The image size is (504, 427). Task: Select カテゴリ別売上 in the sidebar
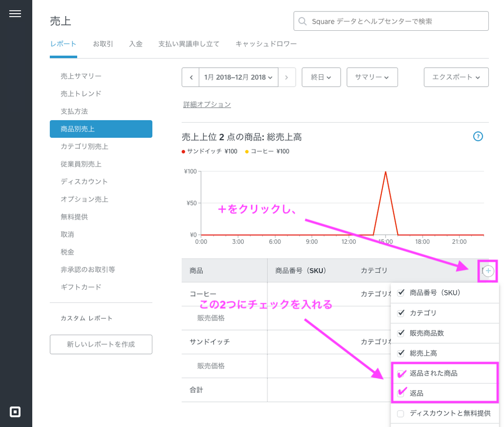84,146
